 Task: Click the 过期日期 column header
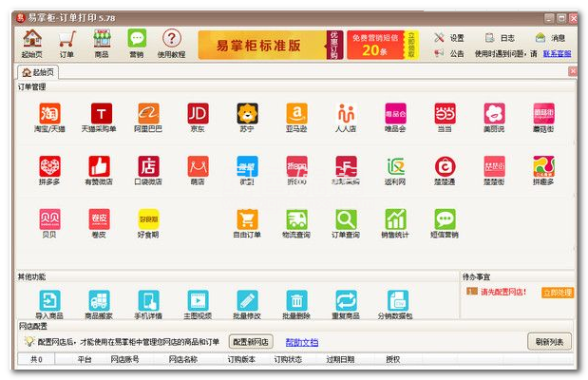(340, 359)
